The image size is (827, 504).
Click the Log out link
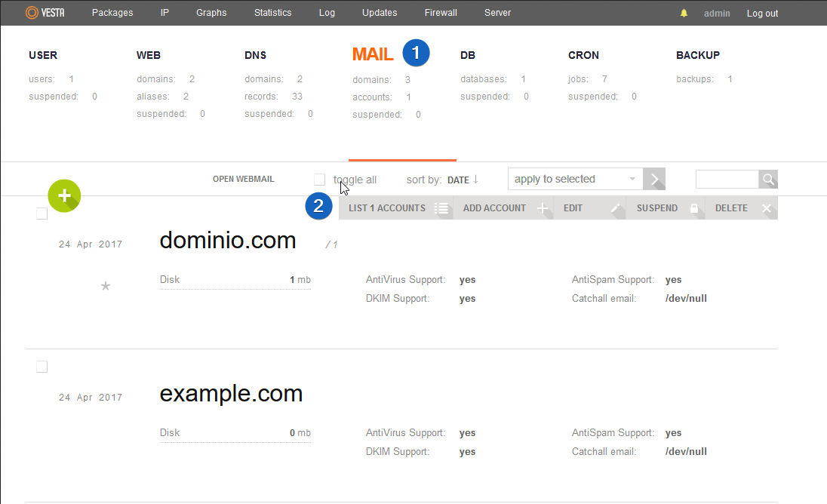point(762,13)
